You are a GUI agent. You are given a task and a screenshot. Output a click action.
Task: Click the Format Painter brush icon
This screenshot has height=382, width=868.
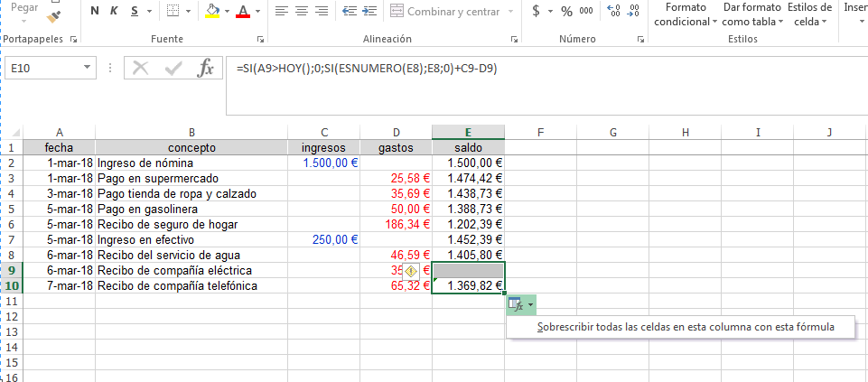(55, 15)
